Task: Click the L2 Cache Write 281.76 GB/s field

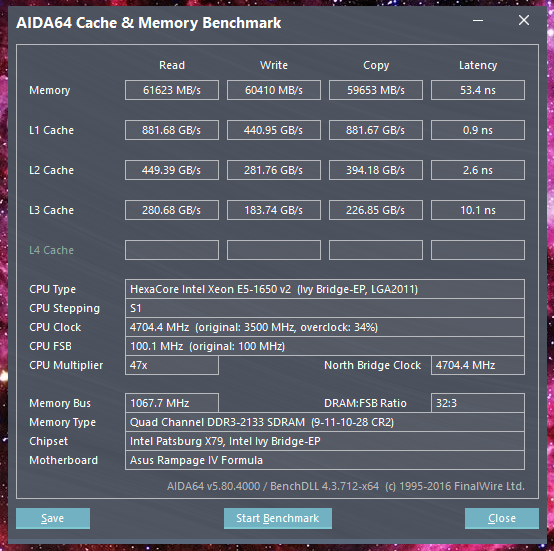Action: [274, 170]
